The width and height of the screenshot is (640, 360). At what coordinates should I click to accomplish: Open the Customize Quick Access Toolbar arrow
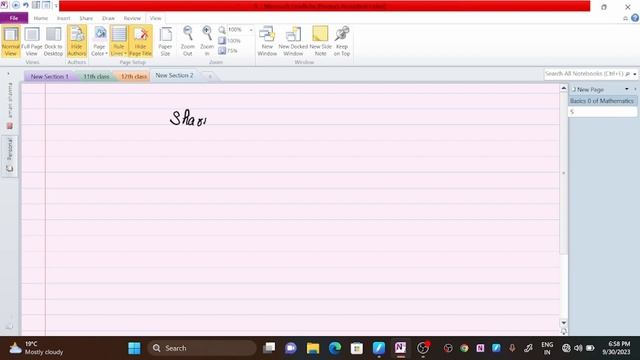coord(56,6)
